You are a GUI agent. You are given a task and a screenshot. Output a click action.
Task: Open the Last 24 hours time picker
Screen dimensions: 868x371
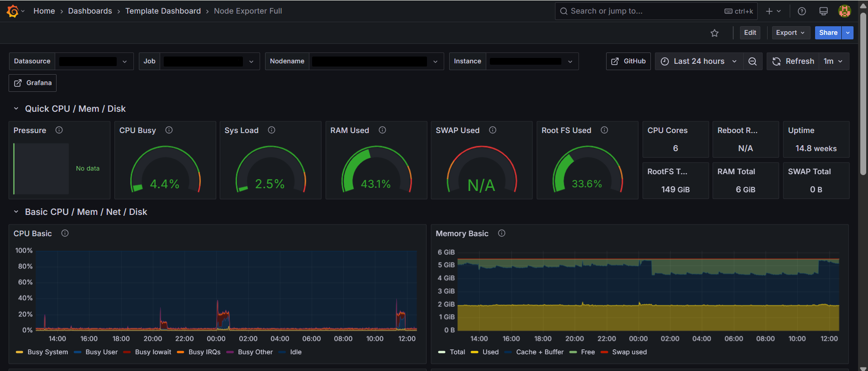point(699,62)
